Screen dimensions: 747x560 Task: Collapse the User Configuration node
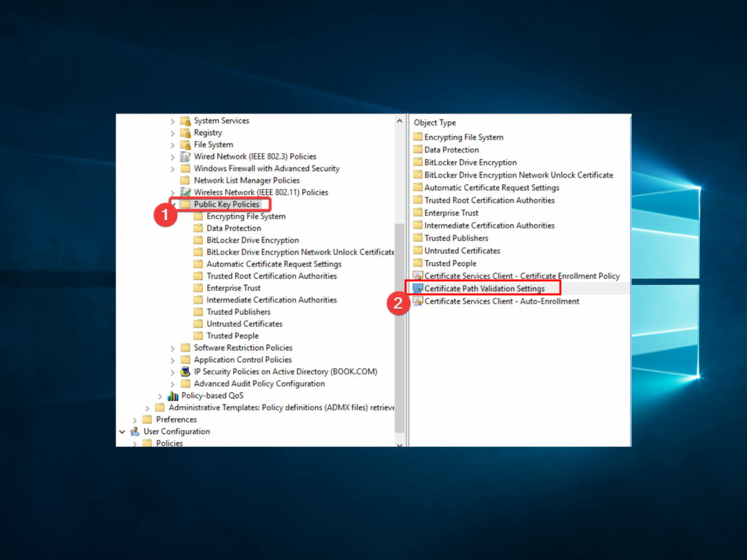(122, 431)
